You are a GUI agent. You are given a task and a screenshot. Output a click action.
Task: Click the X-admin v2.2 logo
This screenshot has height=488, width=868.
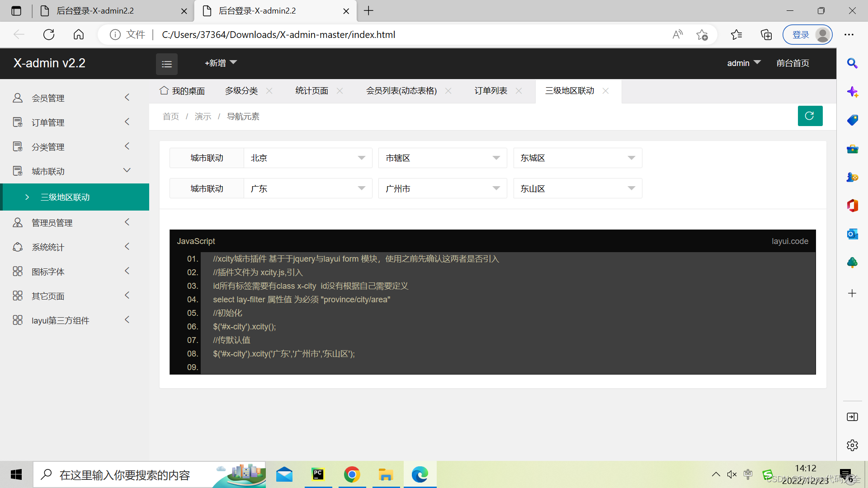tap(49, 63)
